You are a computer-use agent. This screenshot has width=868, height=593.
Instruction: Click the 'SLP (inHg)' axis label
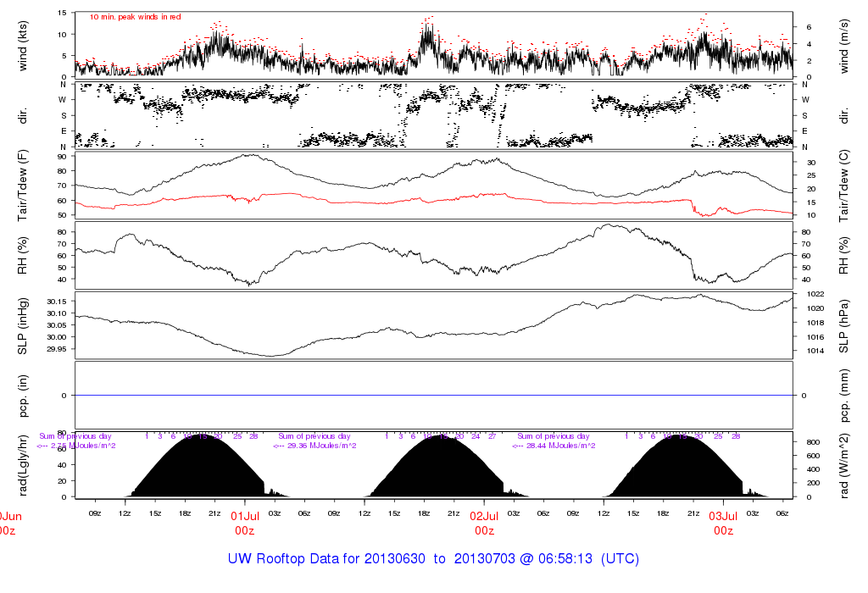pyautogui.click(x=23, y=326)
